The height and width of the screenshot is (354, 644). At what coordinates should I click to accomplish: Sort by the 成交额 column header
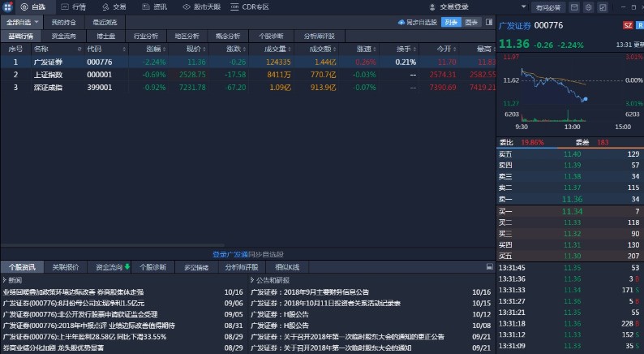pos(320,49)
